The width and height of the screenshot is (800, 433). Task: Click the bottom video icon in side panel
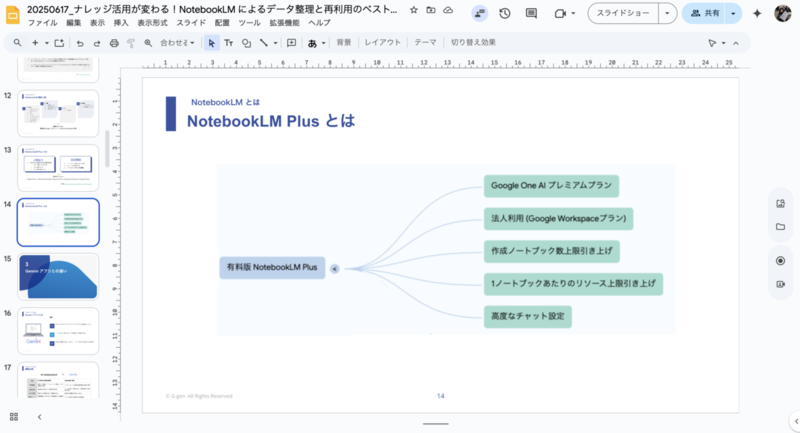pyautogui.click(x=780, y=284)
